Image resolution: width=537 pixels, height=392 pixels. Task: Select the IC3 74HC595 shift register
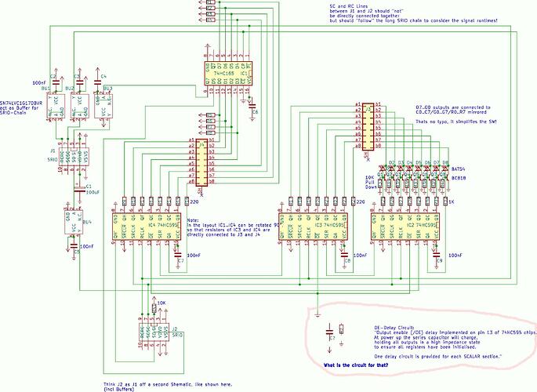point(317,227)
